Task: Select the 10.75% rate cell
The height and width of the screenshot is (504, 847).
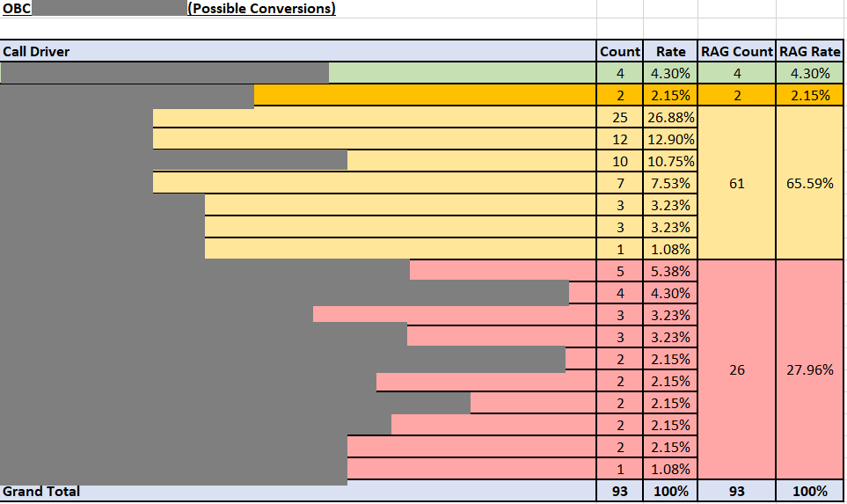Action: pos(670,162)
